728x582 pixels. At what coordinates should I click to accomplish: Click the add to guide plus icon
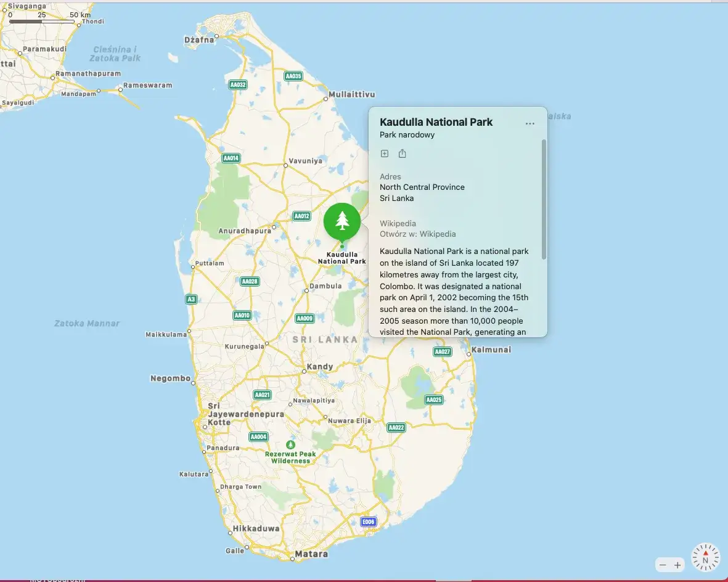click(385, 154)
